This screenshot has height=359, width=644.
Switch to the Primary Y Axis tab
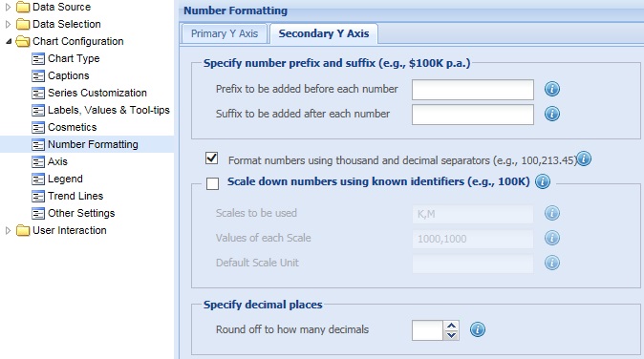[225, 33]
